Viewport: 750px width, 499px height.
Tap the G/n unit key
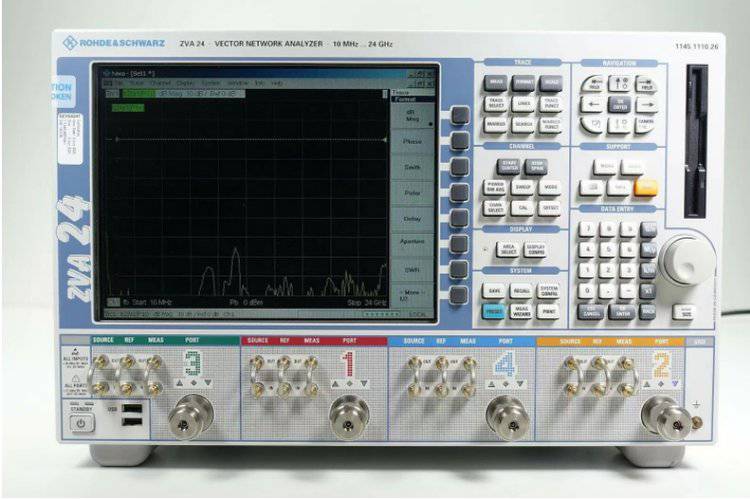click(649, 229)
